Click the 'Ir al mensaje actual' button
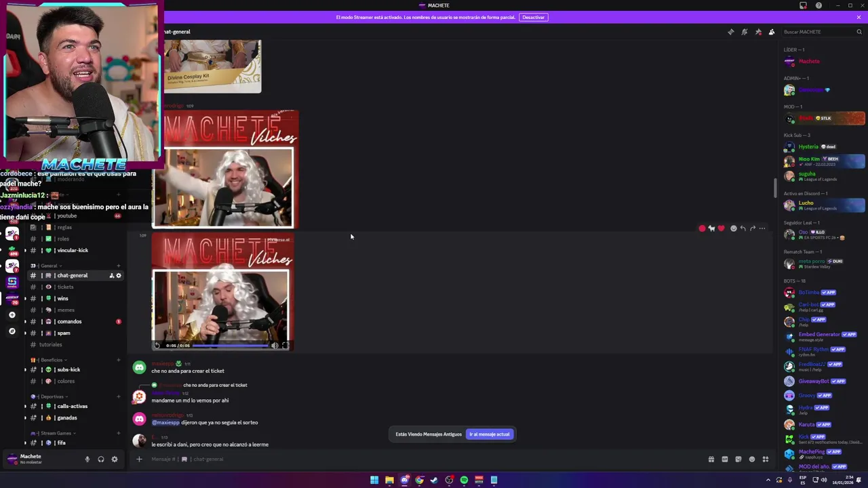868x488 pixels. click(489, 434)
